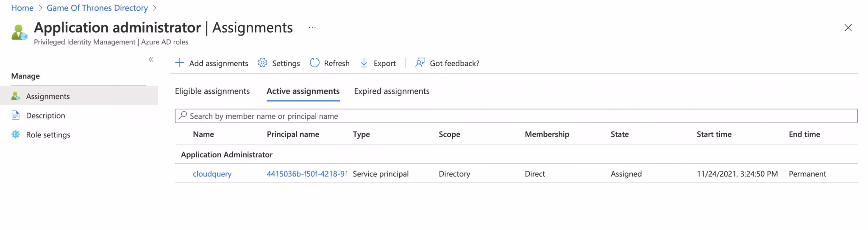Open Game Of Thrones Directory breadcrumb

point(97,8)
